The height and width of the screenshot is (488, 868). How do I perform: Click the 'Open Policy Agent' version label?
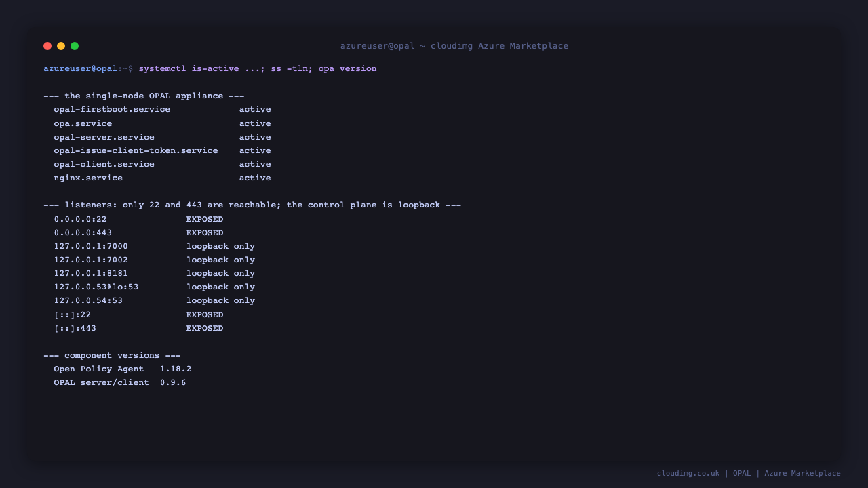point(99,369)
